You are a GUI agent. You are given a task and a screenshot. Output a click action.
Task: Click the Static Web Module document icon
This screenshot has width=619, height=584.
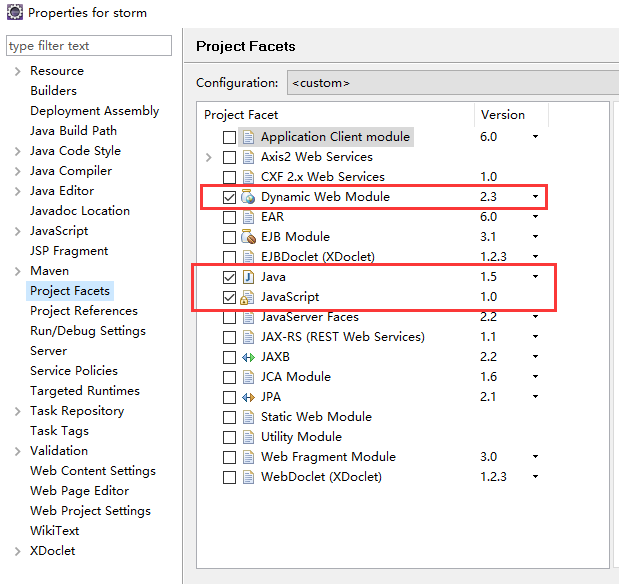[x=248, y=417]
